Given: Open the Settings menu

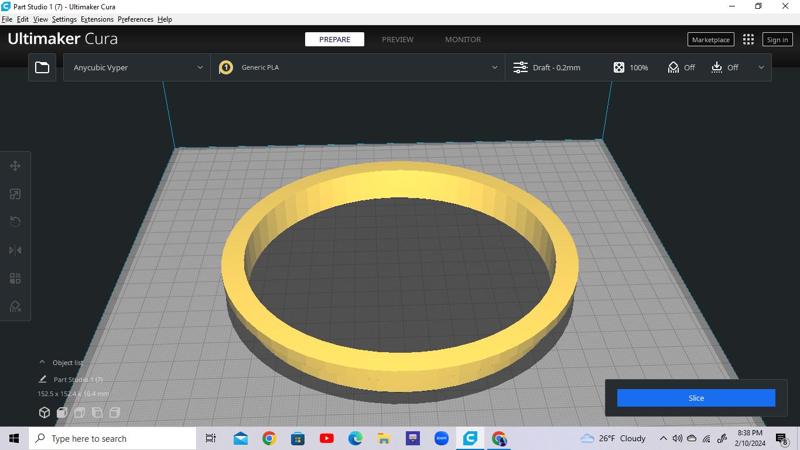Looking at the screenshot, I should click(x=64, y=19).
